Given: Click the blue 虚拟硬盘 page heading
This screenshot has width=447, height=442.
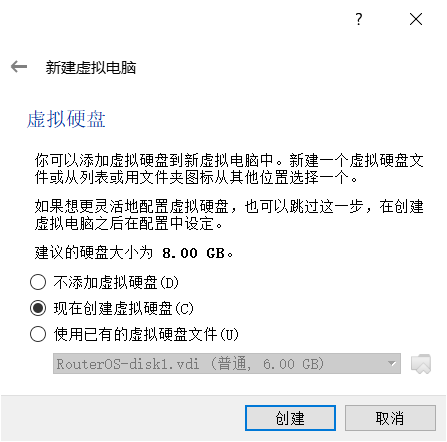Looking at the screenshot, I should [x=66, y=119].
